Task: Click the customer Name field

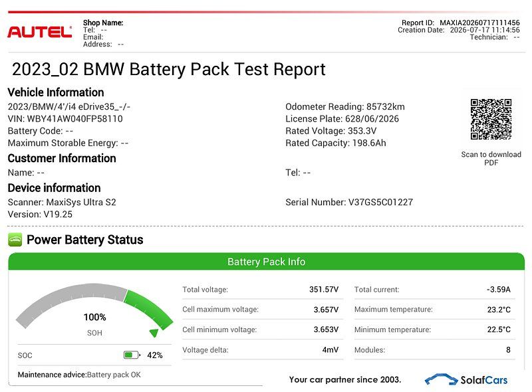Action: [x=26, y=173]
